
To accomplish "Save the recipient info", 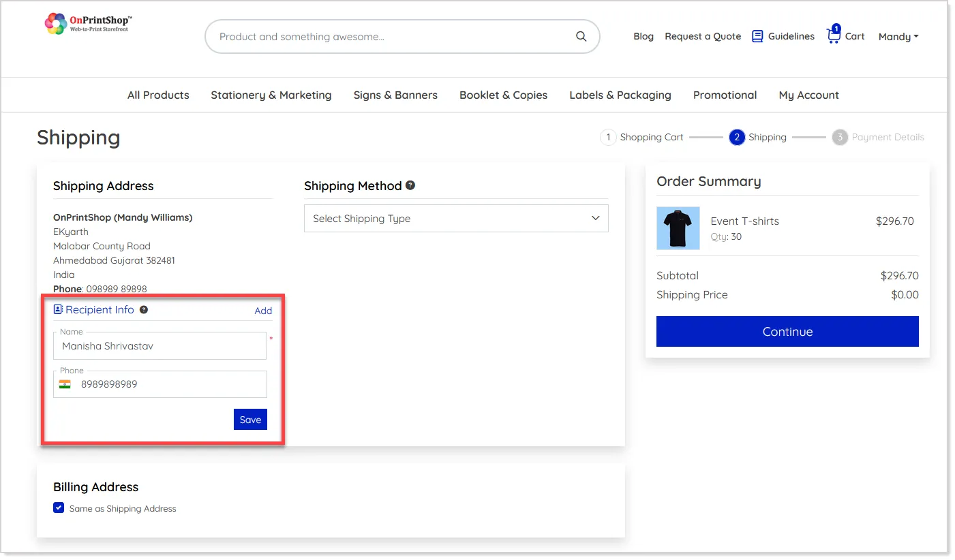I will pyautogui.click(x=250, y=420).
